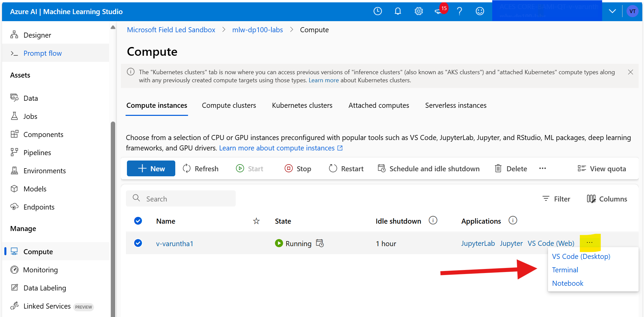Click schedule icon next to Running
The height and width of the screenshot is (317, 644).
point(320,243)
